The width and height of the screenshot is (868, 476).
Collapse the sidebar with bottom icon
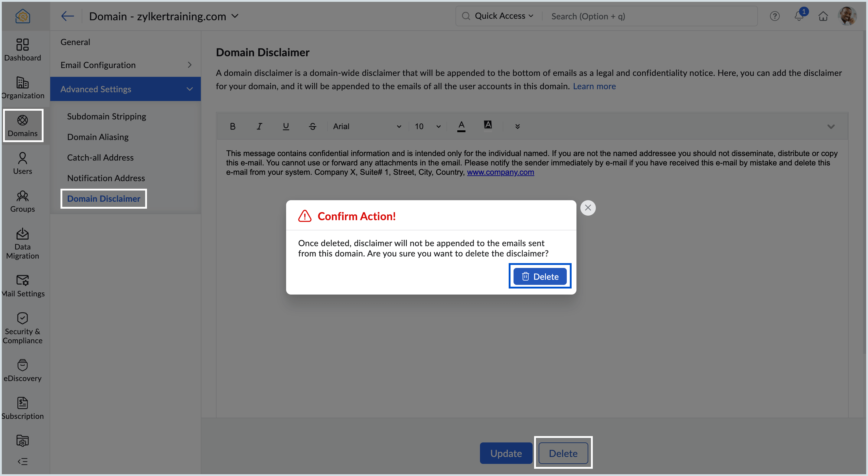[23, 461]
